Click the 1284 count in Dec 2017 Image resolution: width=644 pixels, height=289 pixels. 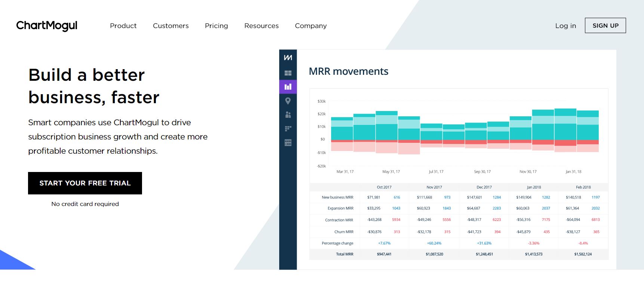click(x=497, y=197)
